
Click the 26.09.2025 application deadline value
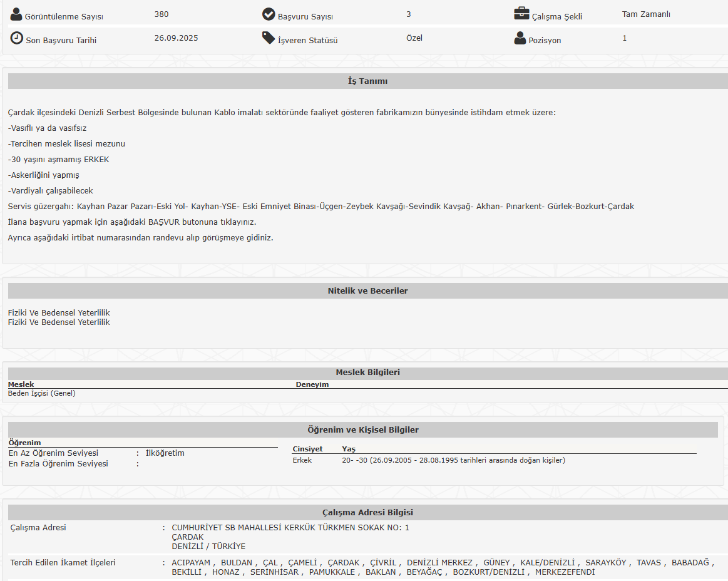(x=176, y=38)
